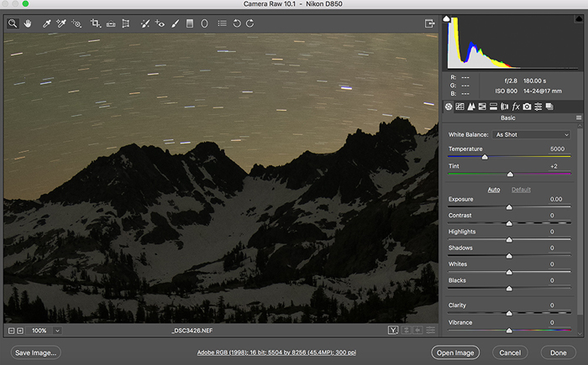The width and height of the screenshot is (588, 365).
Task: Activate the Crop tool
Action: pos(96,23)
